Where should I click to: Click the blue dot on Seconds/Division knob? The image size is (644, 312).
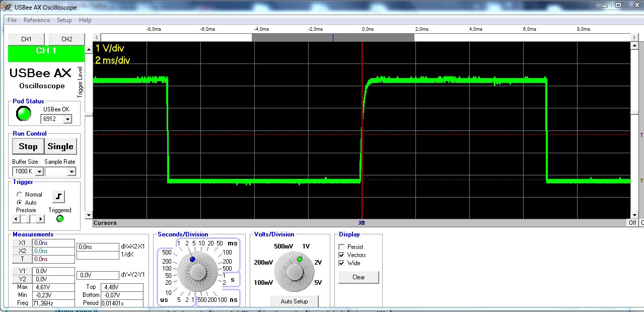(x=192, y=259)
